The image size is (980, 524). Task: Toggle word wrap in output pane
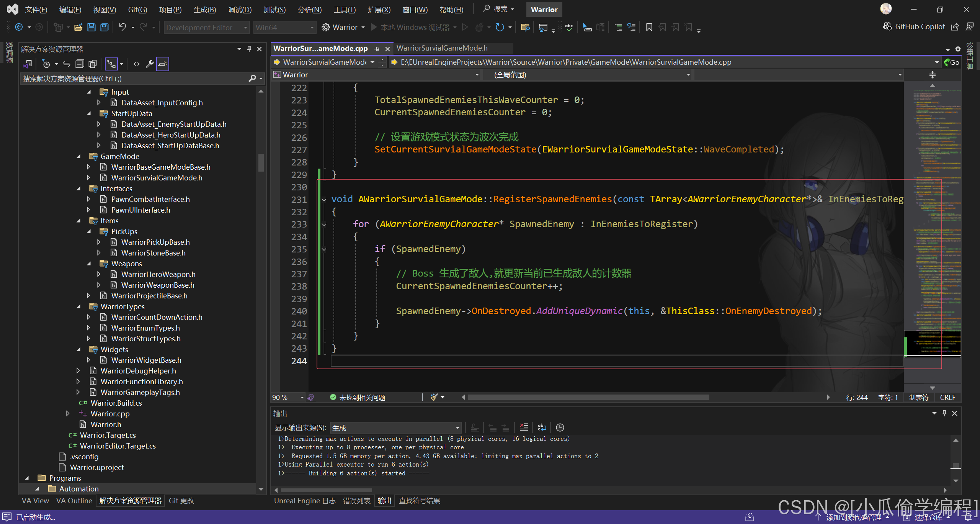click(x=542, y=427)
